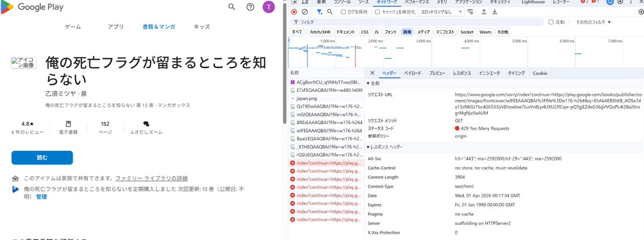Toggle device toolbar icon
Image resolution: width=644 pixels, height=240 pixels.
[304, 2]
